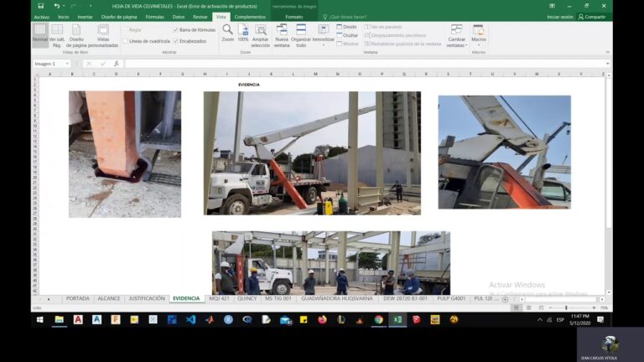This screenshot has width=644, height=362.
Task: Expand the Macros dropdown
Action: pyautogui.click(x=479, y=34)
